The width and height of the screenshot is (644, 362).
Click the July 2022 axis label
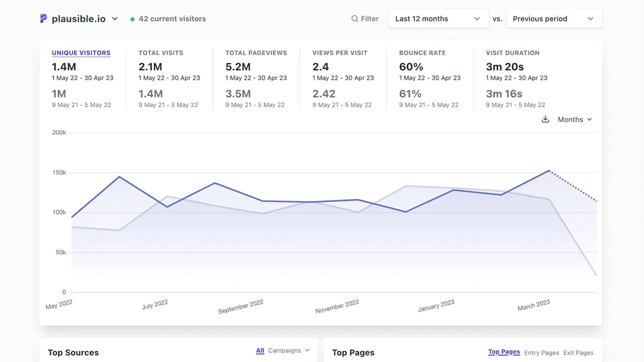click(x=155, y=304)
